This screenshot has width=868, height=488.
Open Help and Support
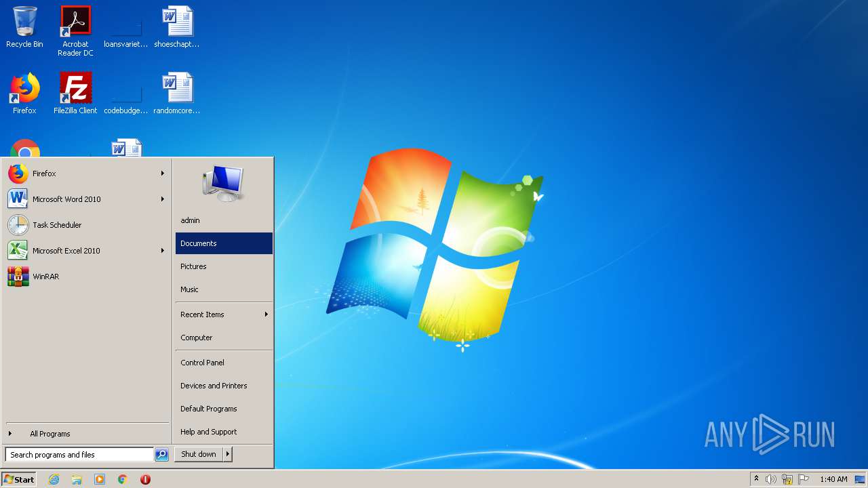tap(224, 432)
